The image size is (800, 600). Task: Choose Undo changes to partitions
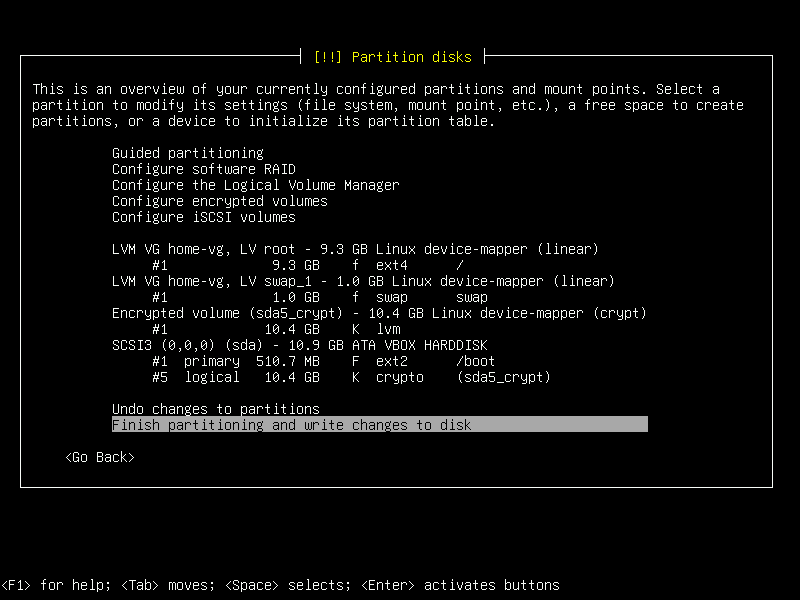click(215, 409)
